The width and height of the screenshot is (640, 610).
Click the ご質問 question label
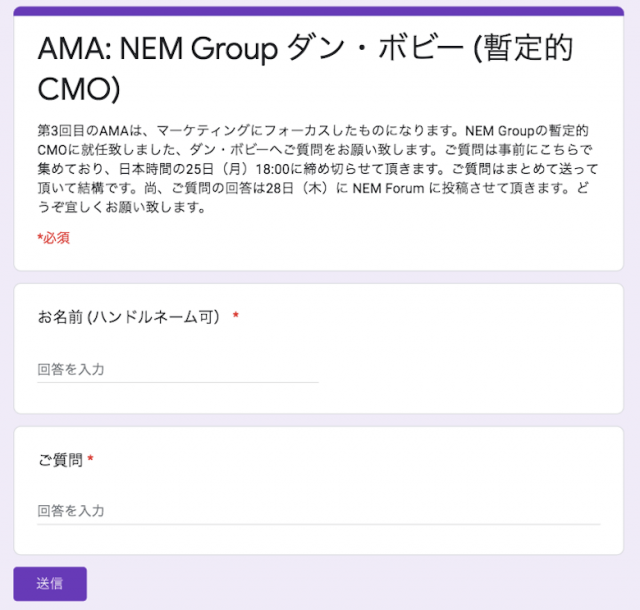pyautogui.click(x=60, y=460)
